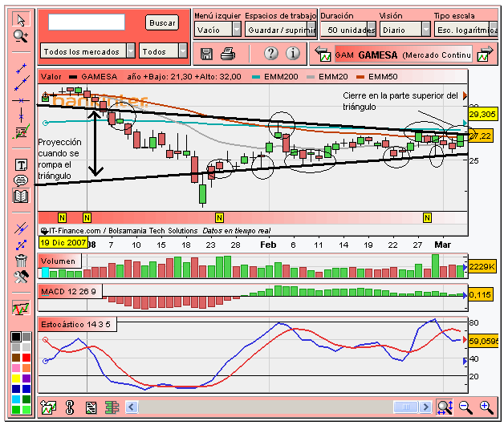Click the N news marker near Mar
The image size is (504, 425).
click(427, 218)
